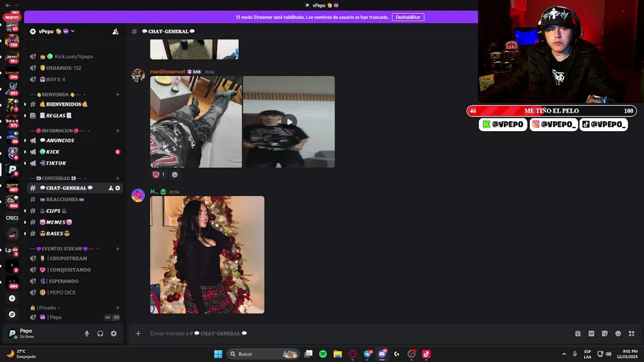
Task: Open the Christmas tree photo attachment
Action: pos(207,255)
